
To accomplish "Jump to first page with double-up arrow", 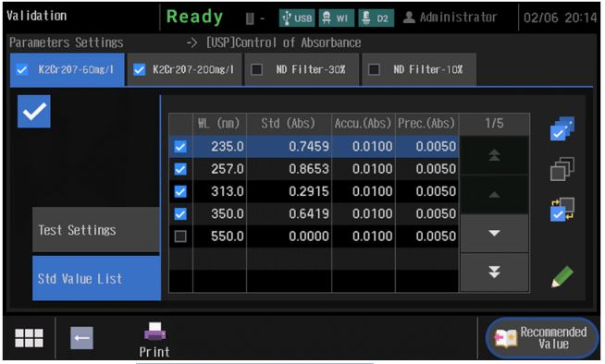I will [x=494, y=155].
